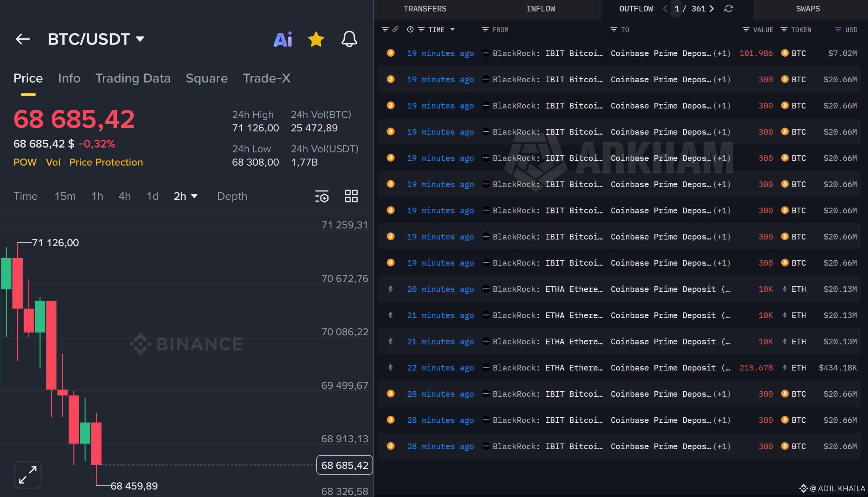Click the current price label 68 685,42 on chart

click(x=344, y=465)
